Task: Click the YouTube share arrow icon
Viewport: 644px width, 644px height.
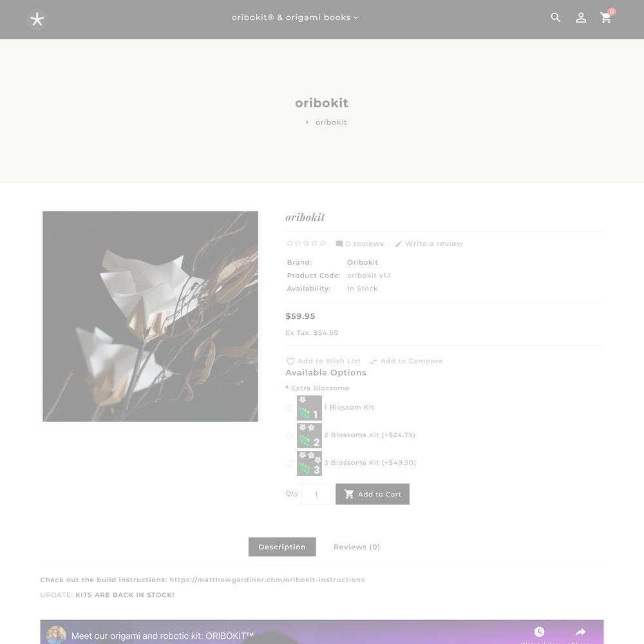Action: tap(580, 632)
